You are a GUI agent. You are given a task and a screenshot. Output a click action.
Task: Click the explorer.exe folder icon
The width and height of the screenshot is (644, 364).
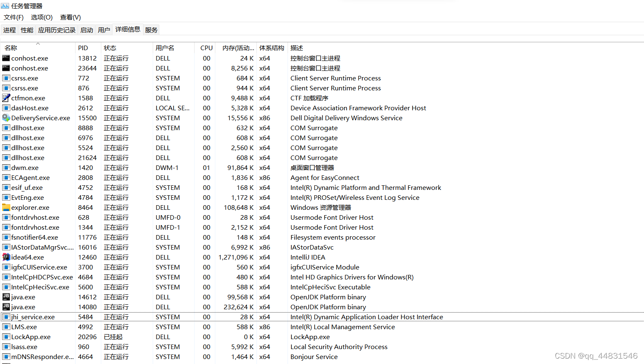pos(6,207)
